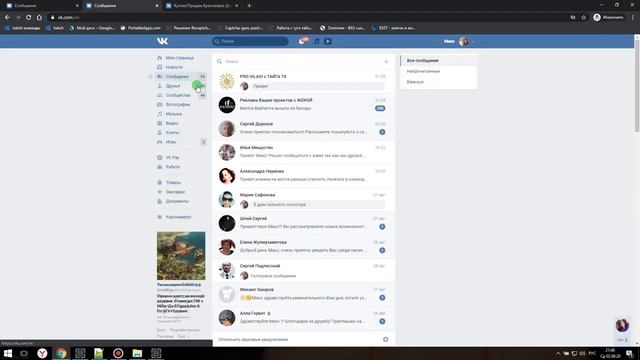This screenshot has width=640, height=360.
Task: Open Messages in the left menu
Action: pyautogui.click(x=177, y=76)
